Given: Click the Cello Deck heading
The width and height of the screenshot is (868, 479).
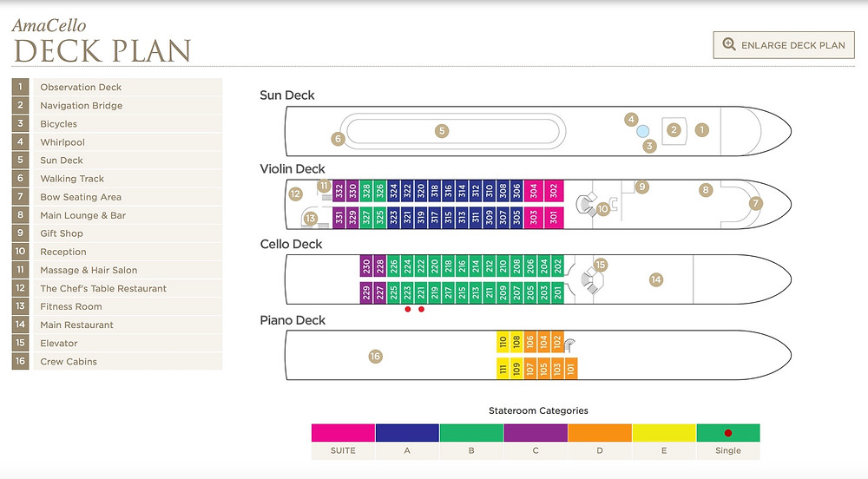Looking at the screenshot, I should pos(291,244).
